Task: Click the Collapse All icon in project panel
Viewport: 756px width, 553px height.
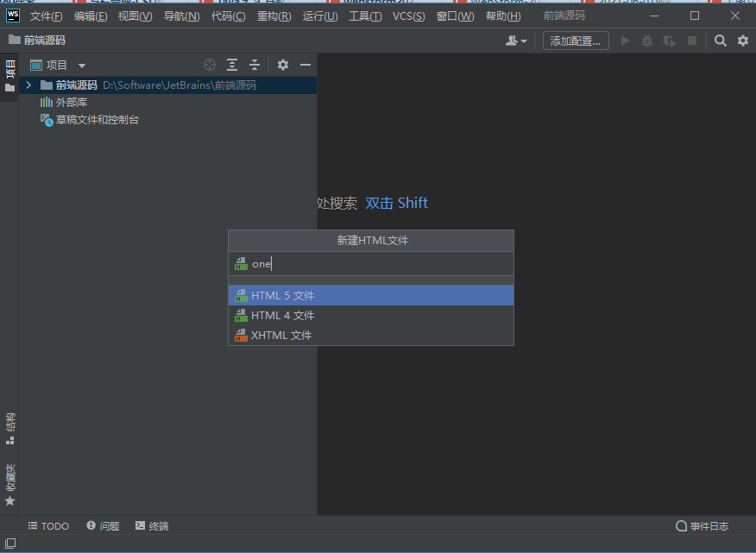Action: 255,65
